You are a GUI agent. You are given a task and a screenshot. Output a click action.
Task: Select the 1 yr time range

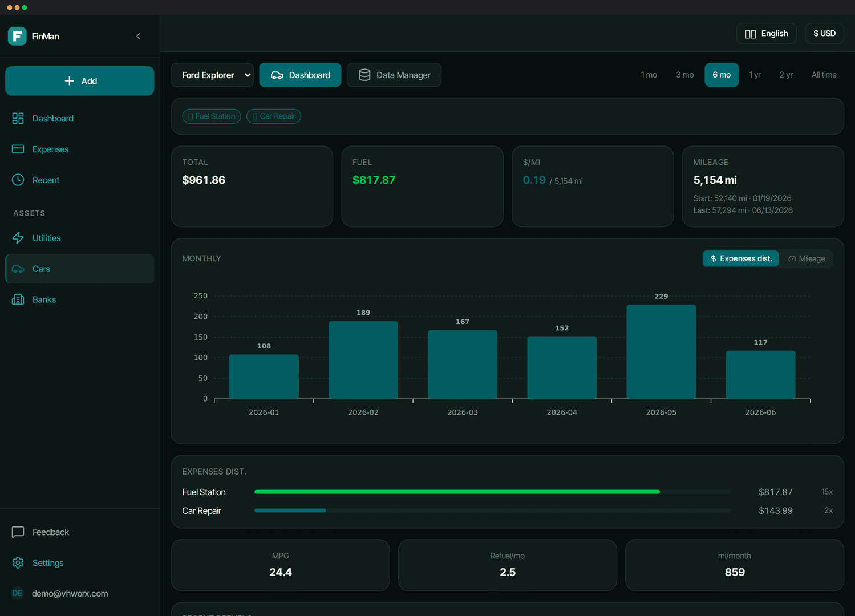(755, 75)
